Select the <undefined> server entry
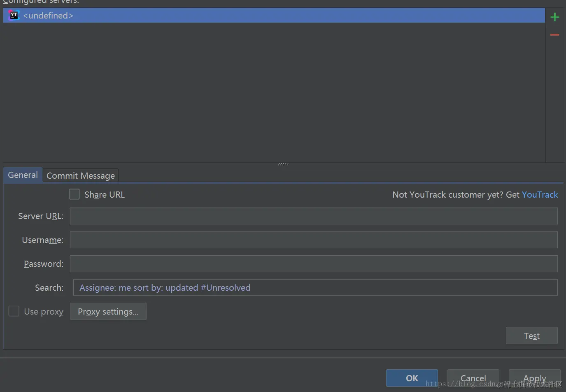Screen dimensions: 566x392 pos(274,15)
